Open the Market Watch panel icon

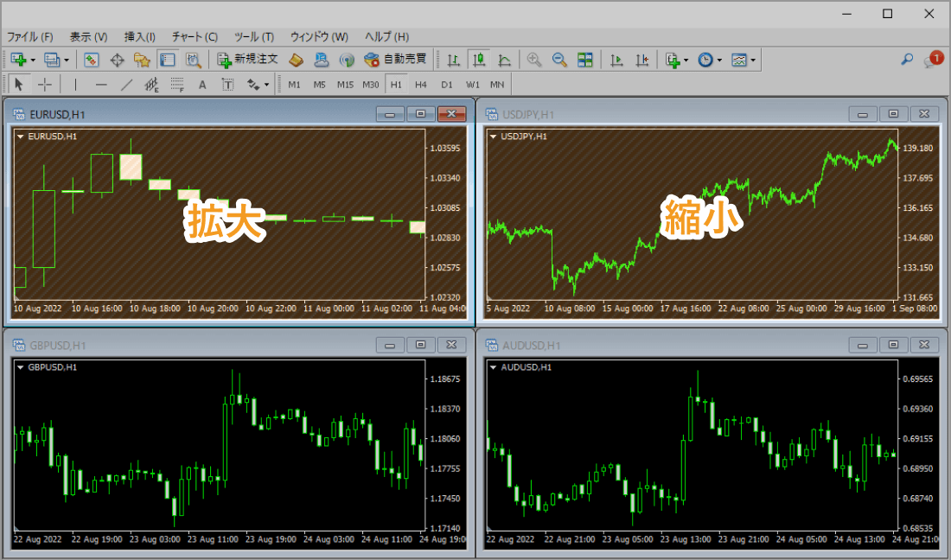click(91, 60)
